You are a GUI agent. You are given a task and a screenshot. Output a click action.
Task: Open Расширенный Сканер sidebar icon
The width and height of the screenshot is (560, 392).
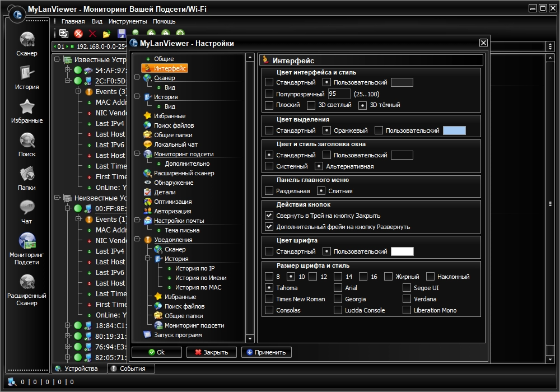(x=27, y=282)
